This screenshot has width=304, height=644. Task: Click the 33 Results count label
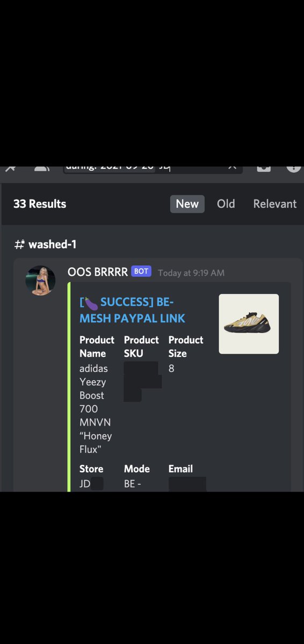point(40,204)
